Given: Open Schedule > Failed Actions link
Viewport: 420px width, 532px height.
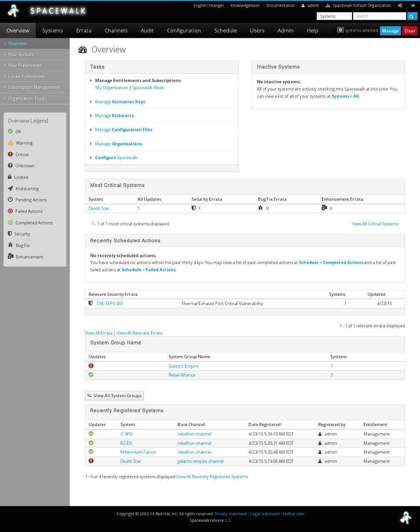Looking at the screenshot, I should (148, 270).
